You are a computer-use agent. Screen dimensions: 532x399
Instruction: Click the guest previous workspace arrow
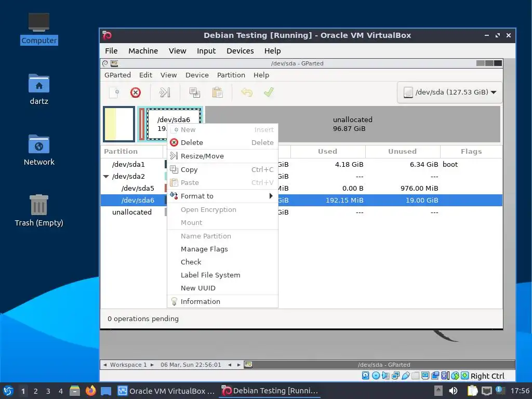[x=105, y=365]
